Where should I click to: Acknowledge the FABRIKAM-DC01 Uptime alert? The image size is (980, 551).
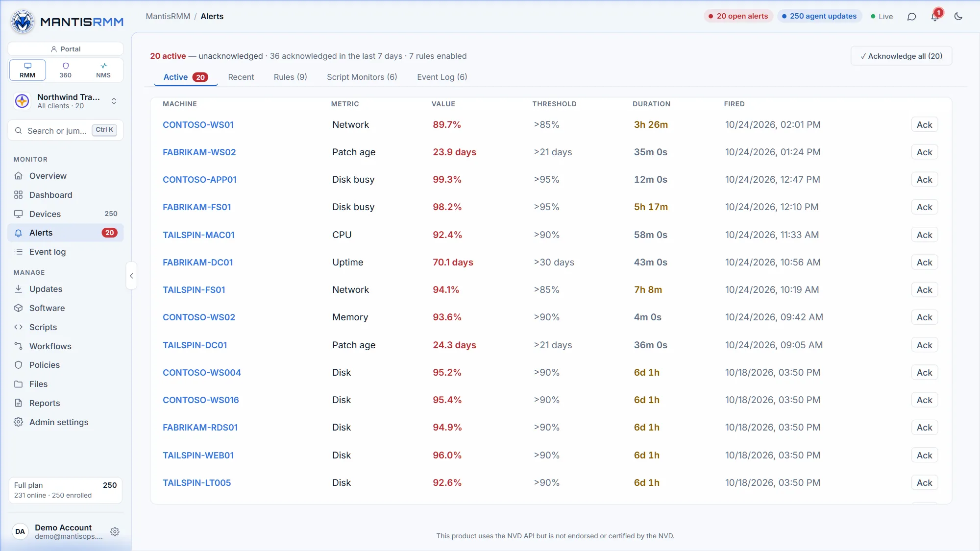point(925,263)
